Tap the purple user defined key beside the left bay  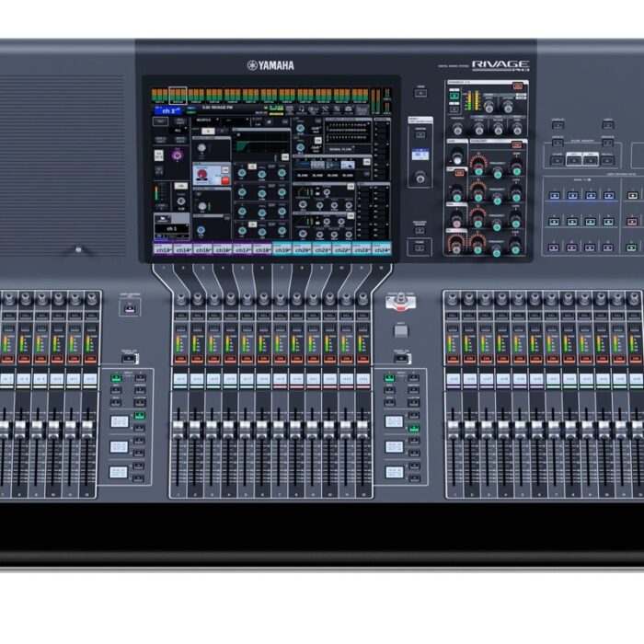click(130, 308)
